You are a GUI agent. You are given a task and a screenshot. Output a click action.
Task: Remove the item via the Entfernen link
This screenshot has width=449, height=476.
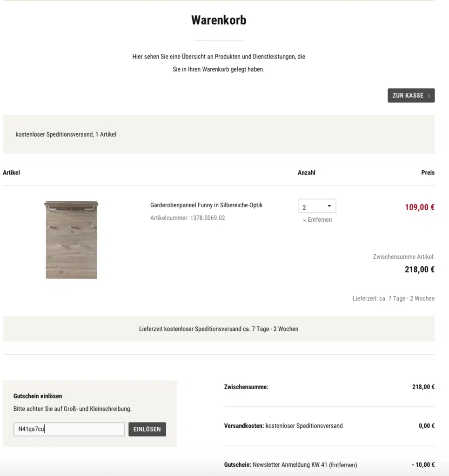point(320,220)
